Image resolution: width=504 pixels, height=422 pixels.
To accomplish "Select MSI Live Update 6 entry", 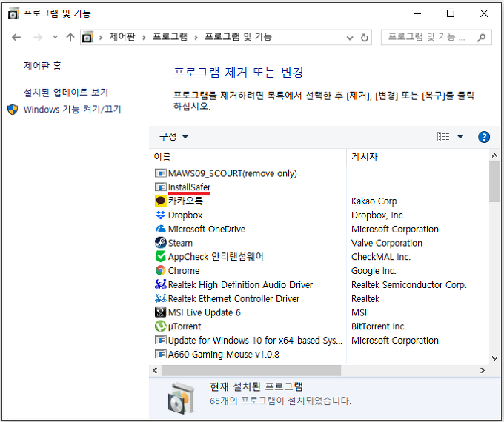I will pyautogui.click(x=204, y=312).
